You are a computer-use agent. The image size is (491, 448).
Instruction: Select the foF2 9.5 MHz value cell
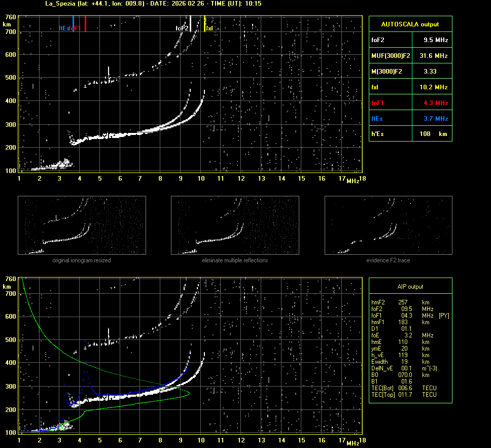pos(436,40)
